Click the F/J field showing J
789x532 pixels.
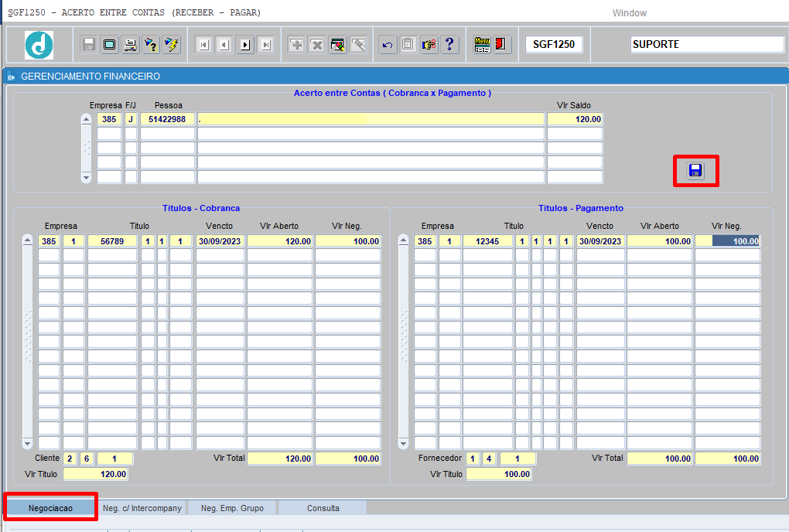pos(131,119)
